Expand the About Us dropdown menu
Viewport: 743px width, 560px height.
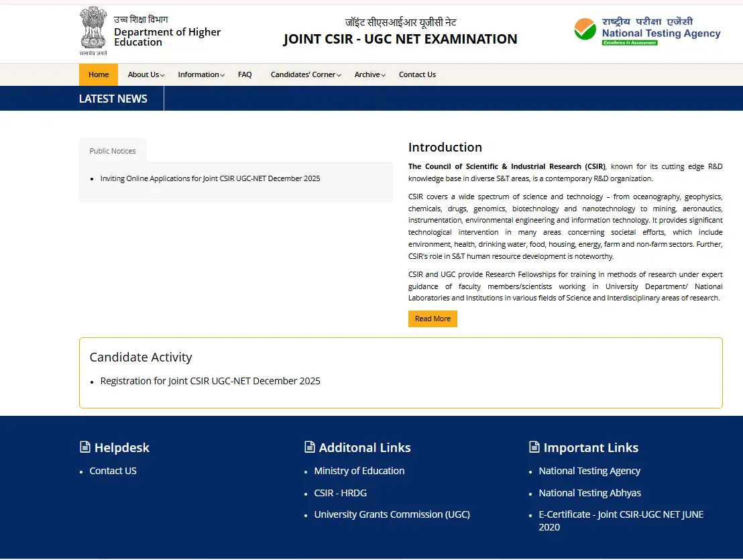(146, 74)
